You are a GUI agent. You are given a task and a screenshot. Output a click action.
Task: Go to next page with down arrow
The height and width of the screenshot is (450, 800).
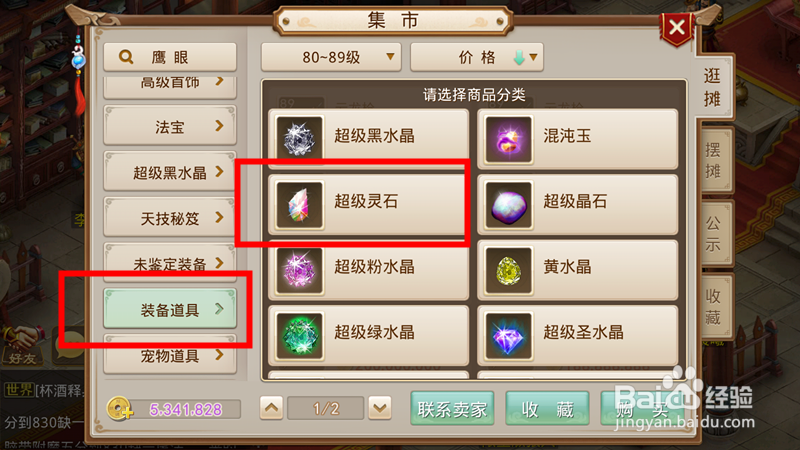tap(380, 408)
